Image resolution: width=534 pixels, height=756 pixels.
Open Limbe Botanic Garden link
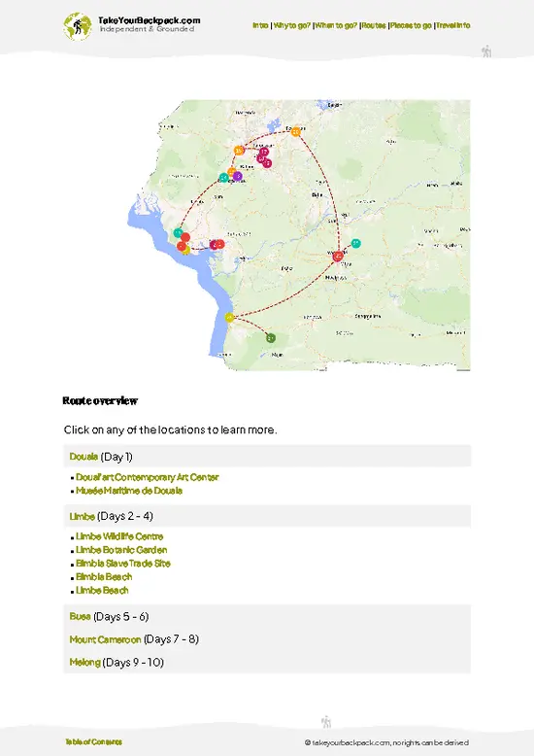[x=121, y=550]
